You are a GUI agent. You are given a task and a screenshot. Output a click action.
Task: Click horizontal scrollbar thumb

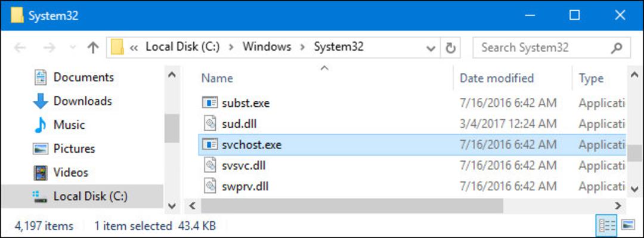(x=352, y=205)
